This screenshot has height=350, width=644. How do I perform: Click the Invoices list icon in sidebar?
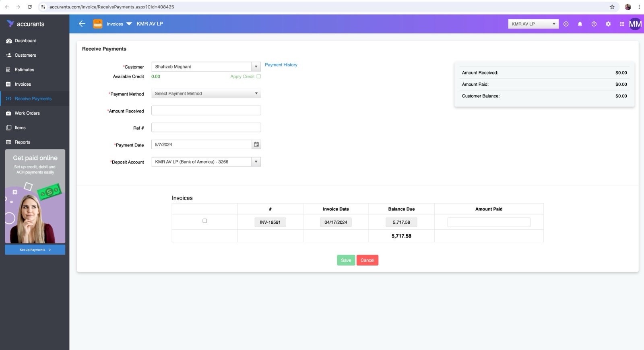pyautogui.click(x=8, y=84)
